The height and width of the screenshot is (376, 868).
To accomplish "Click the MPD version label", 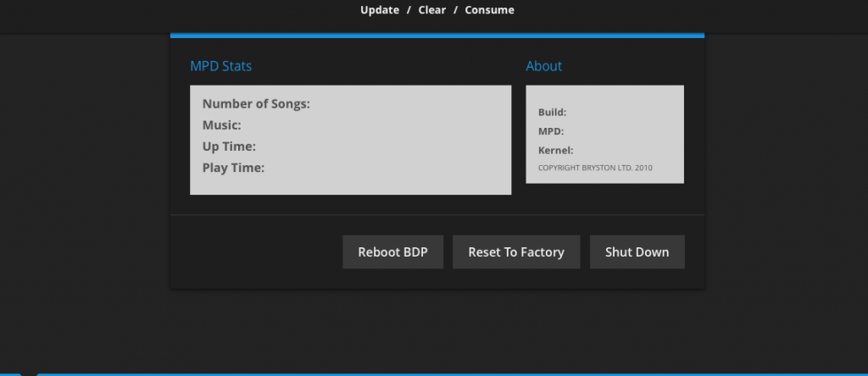I will pyautogui.click(x=551, y=131).
